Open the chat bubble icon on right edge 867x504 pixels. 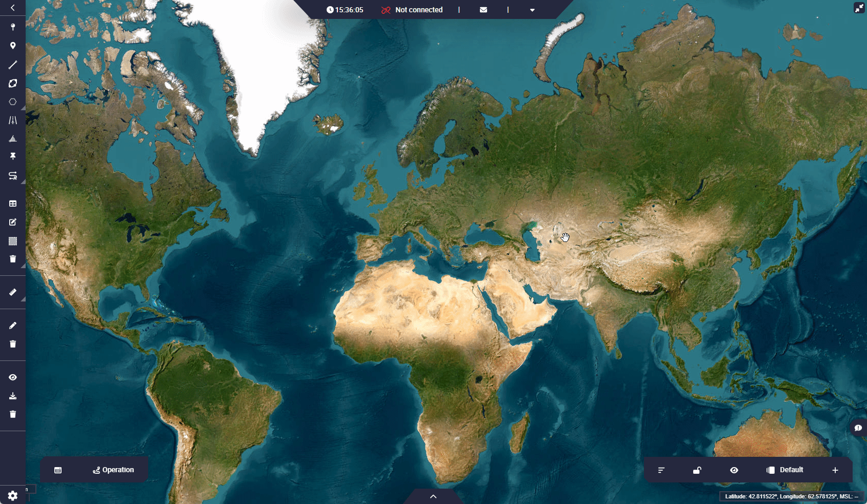(x=858, y=428)
